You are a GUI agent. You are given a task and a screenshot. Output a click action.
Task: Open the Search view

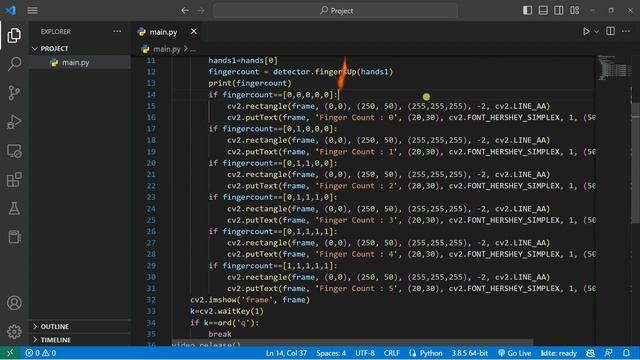[x=14, y=64]
